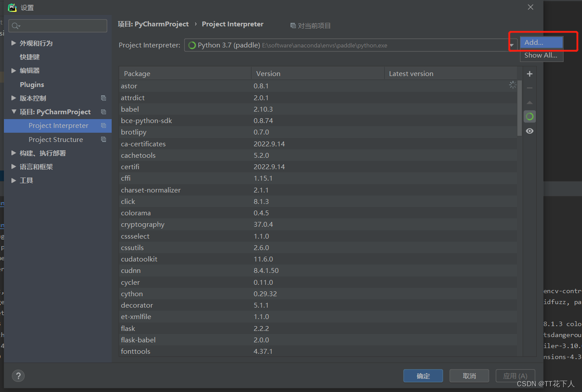Toggle the Conda package manager icon
This screenshot has height=392, width=582.
[530, 116]
